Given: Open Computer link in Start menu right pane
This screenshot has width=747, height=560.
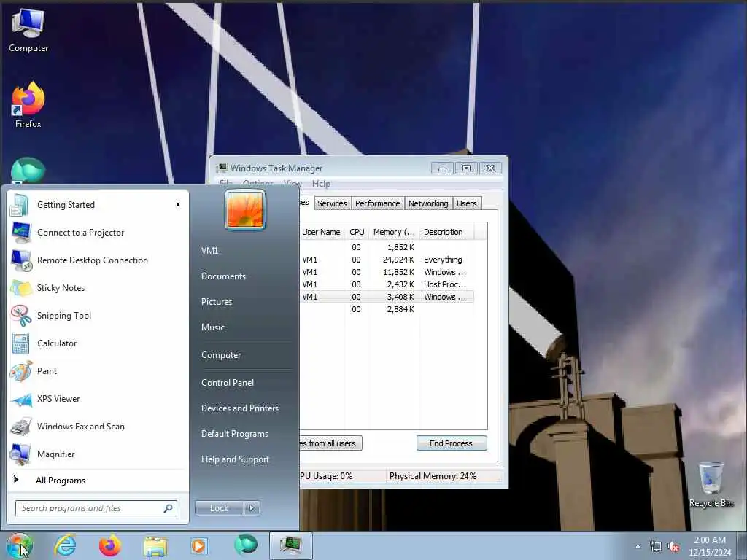Looking at the screenshot, I should [x=221, y=355].
